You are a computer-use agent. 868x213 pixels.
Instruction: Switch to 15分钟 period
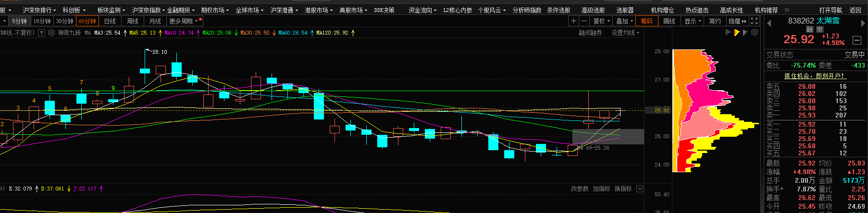point(42,21)
